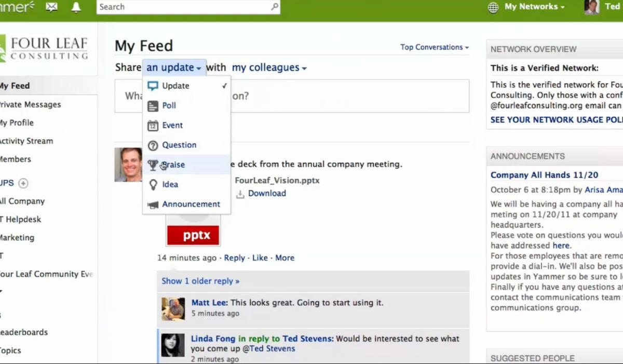This screenshot has height=364, width=623.
Task: Pick Idea from the share menu
Action: (187, 184)
